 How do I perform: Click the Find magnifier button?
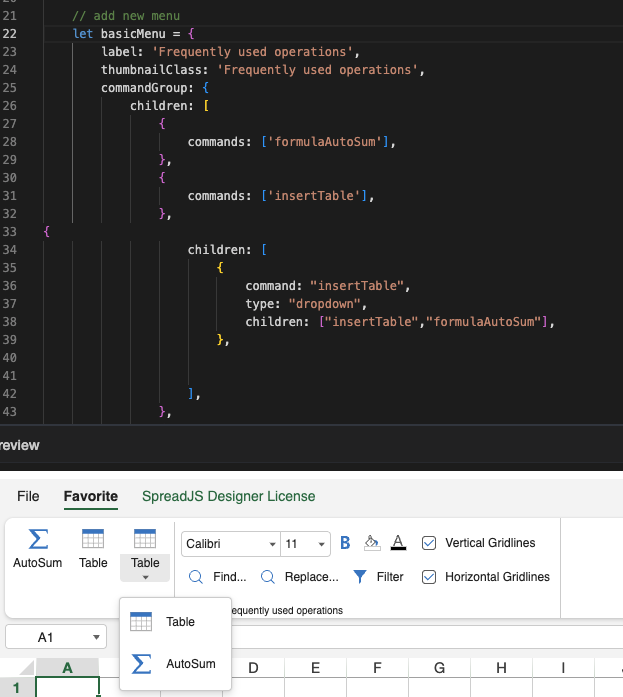(x=218, y=577)
